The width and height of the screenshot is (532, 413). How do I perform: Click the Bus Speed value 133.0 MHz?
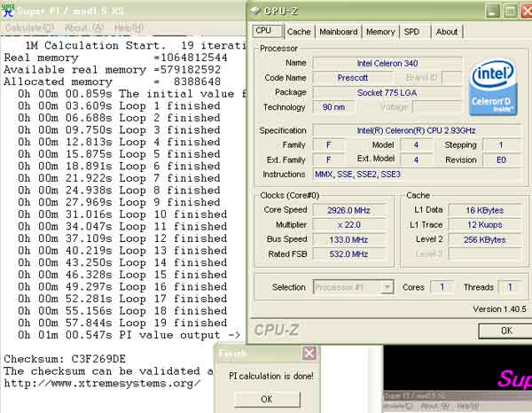click(348, 239)
